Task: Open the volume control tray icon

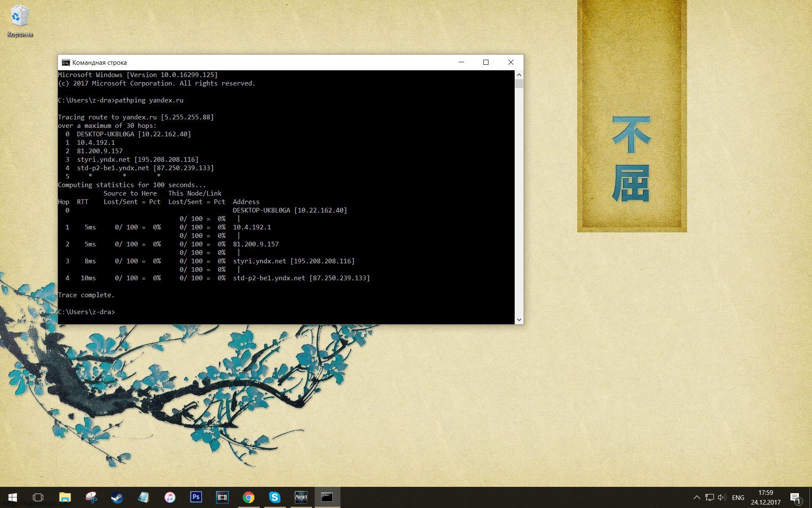Action: [722, 497]
